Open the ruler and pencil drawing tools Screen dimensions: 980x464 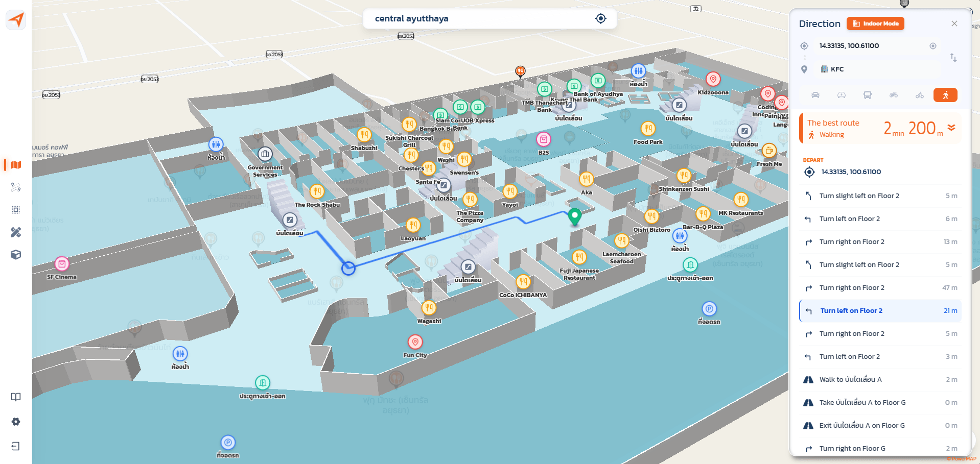tap(16, 232)
